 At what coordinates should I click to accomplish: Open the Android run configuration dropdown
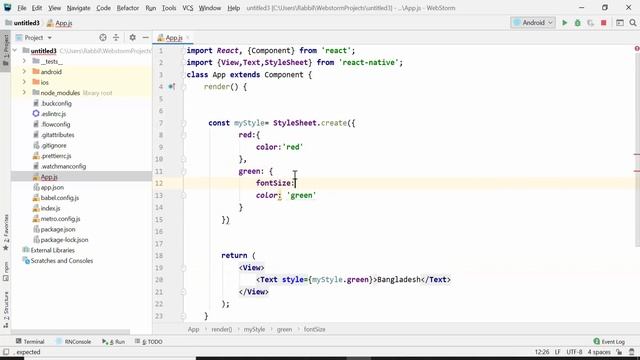click(x=533, y=23)
